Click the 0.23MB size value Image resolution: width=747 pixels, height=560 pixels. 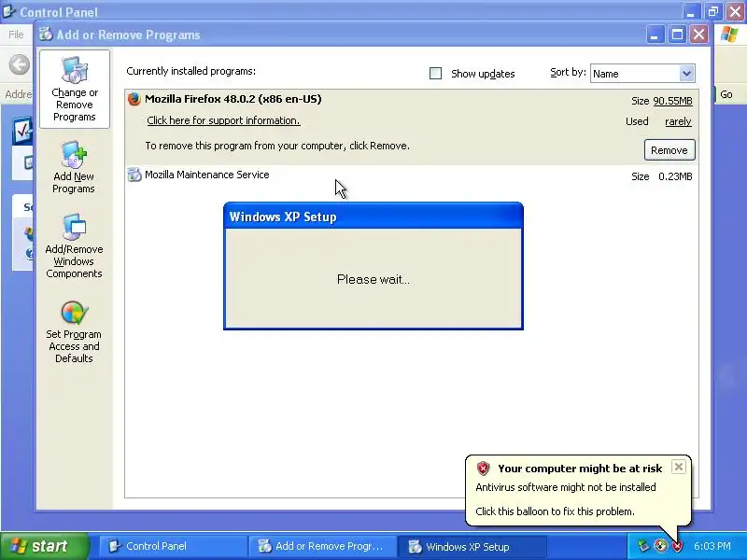tap(675, 176)
